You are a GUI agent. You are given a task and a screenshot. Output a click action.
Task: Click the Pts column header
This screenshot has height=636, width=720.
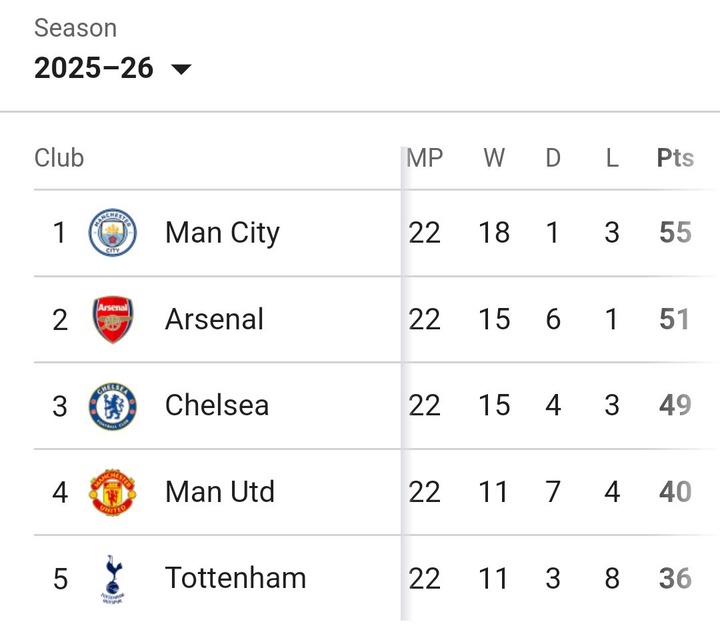click(x=675, y=158)
